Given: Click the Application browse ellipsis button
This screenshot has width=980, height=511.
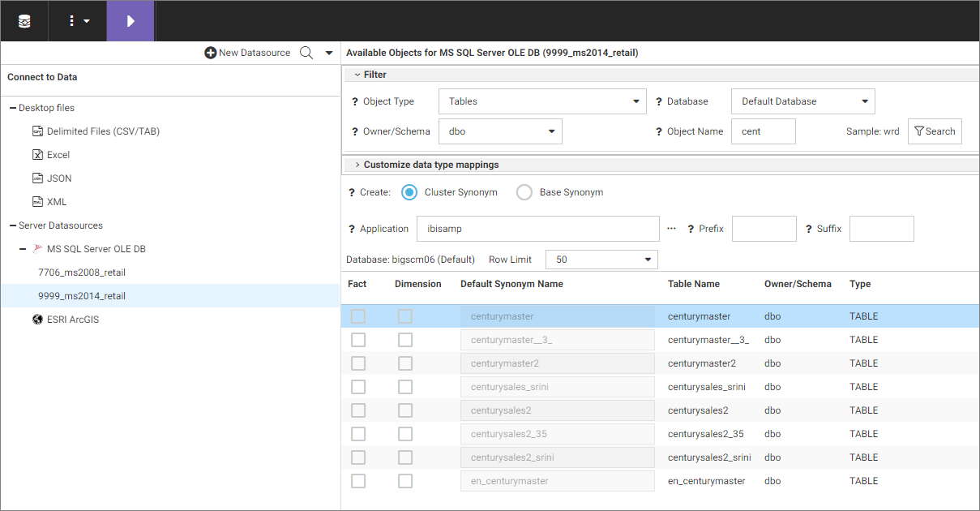Looking at the screenshot, I should coord(671,229).
